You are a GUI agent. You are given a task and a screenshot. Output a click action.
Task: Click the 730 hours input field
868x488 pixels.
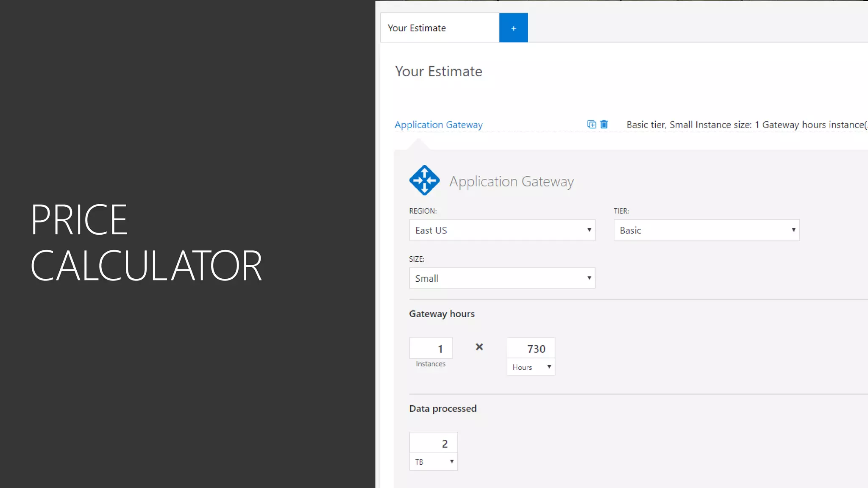pos(531,348)
